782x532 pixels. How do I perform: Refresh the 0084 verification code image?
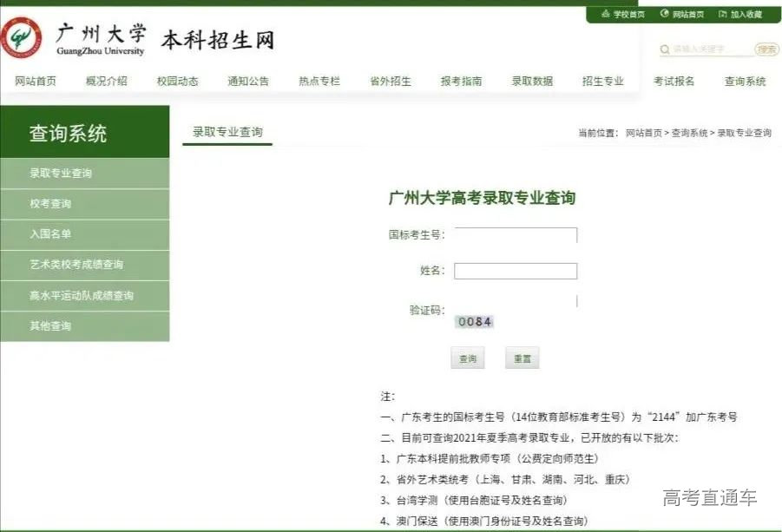pos(474,322)
